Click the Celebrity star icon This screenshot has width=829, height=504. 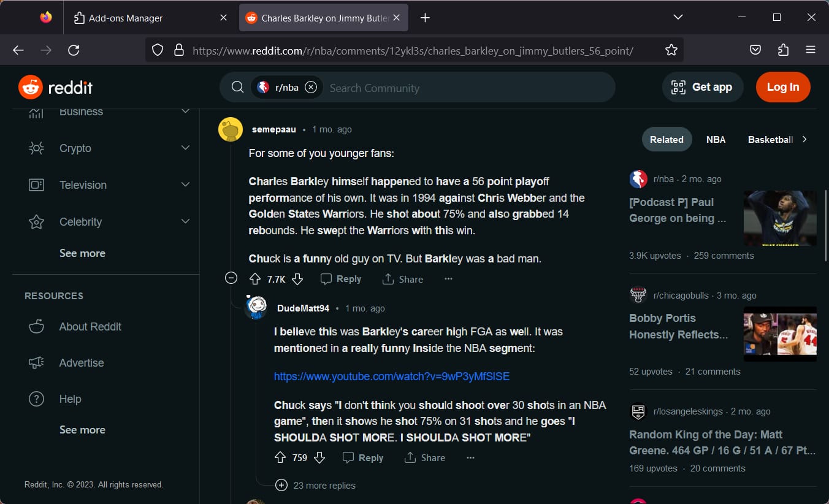(x=37, y=222)
